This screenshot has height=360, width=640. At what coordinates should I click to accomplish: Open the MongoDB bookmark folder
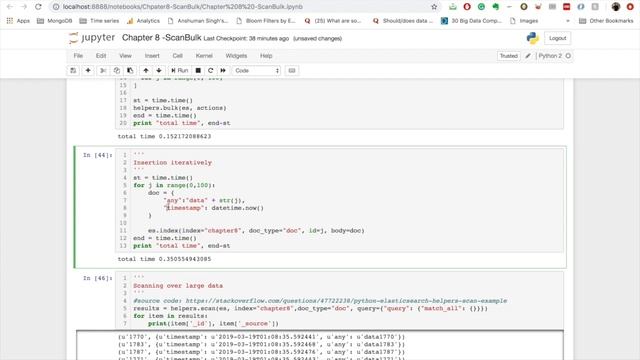point(55,21)
